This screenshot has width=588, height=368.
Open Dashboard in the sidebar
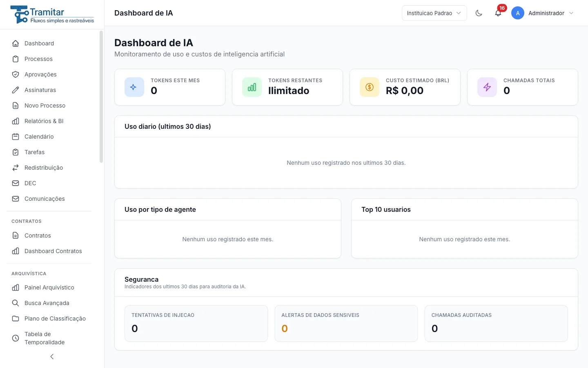[49, 43]
